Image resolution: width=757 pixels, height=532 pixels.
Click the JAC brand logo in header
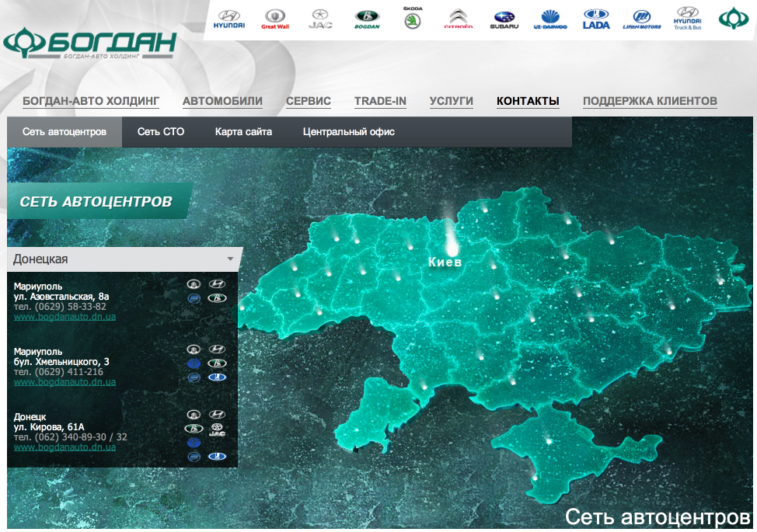pos(320,19)
